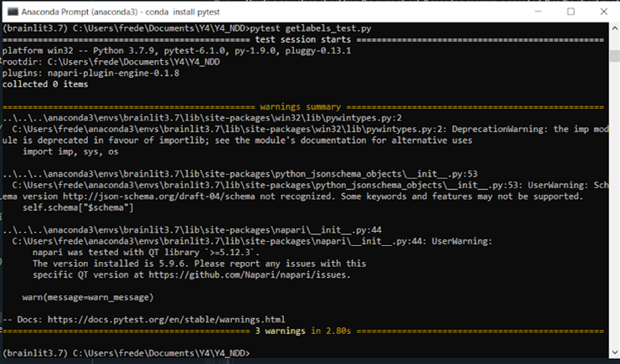Click the 'https://github.com/Napari/napari/issues' URL
The width and height of the screenshot is (620, 364).
tap(247, 274)
